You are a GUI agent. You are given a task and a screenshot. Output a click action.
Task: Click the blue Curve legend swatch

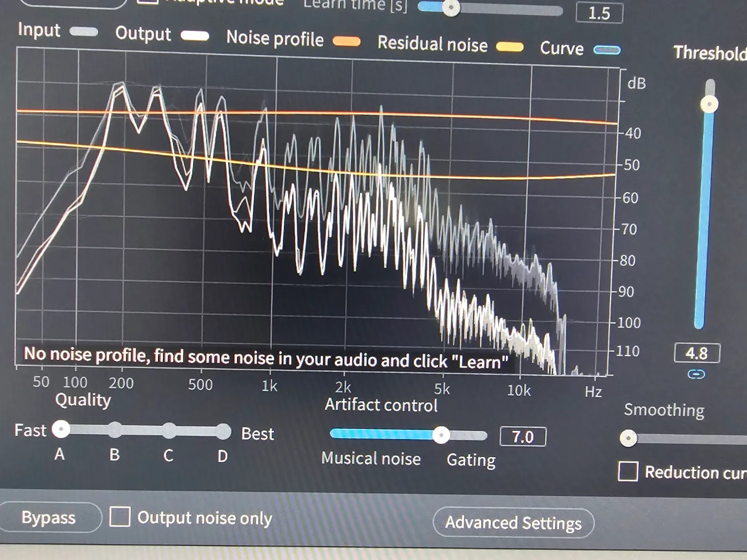tap(607, 51)
